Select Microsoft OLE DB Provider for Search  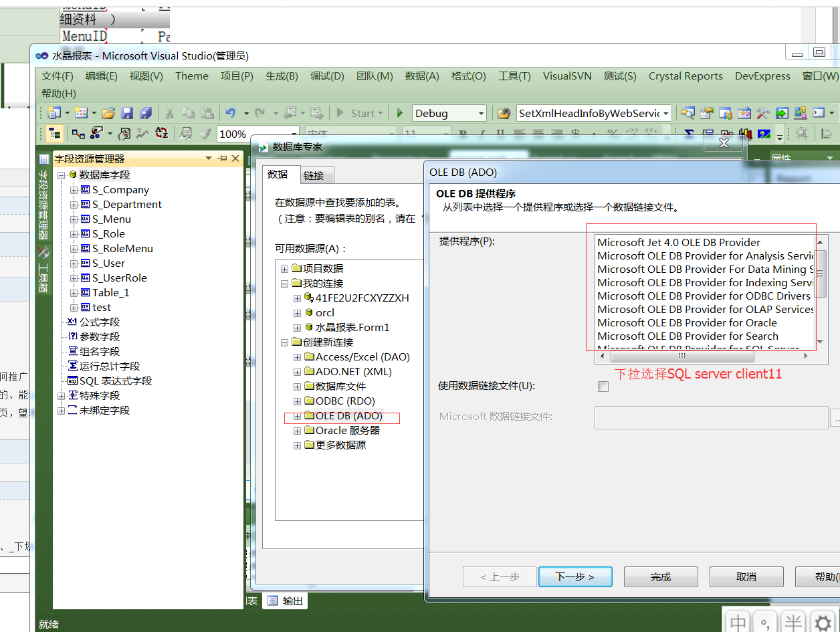coord(688,336)
